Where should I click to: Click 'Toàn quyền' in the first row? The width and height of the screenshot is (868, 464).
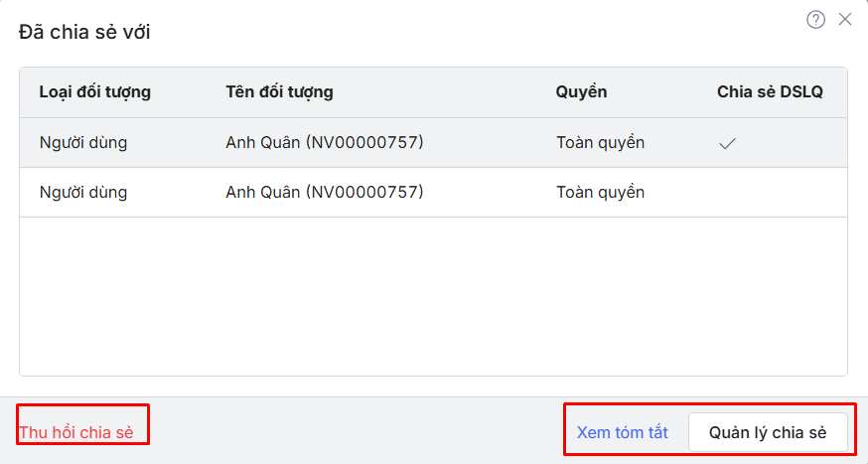(x=600, y=143)
